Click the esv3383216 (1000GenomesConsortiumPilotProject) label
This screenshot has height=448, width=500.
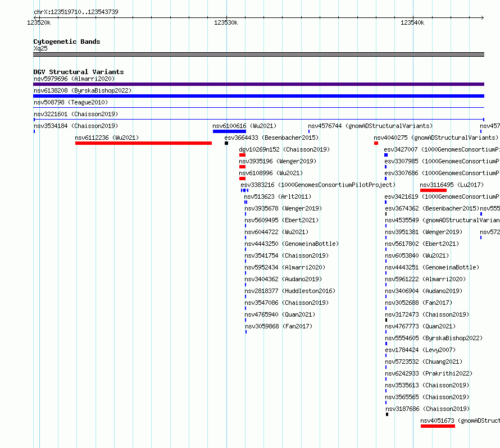click(318, 185)
